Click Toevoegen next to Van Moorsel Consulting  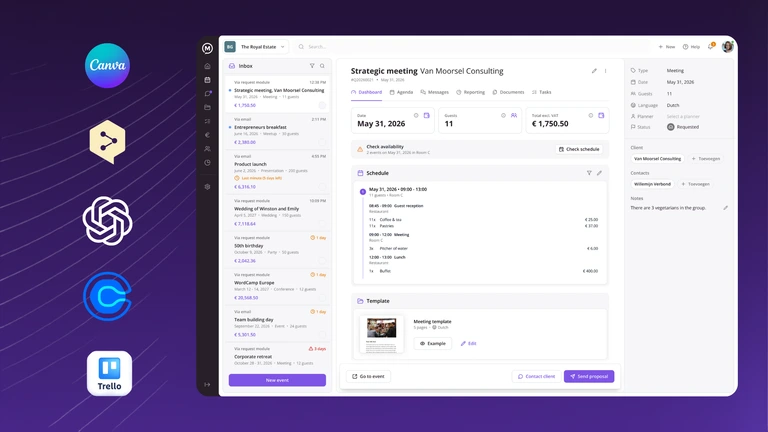[706, 159]
